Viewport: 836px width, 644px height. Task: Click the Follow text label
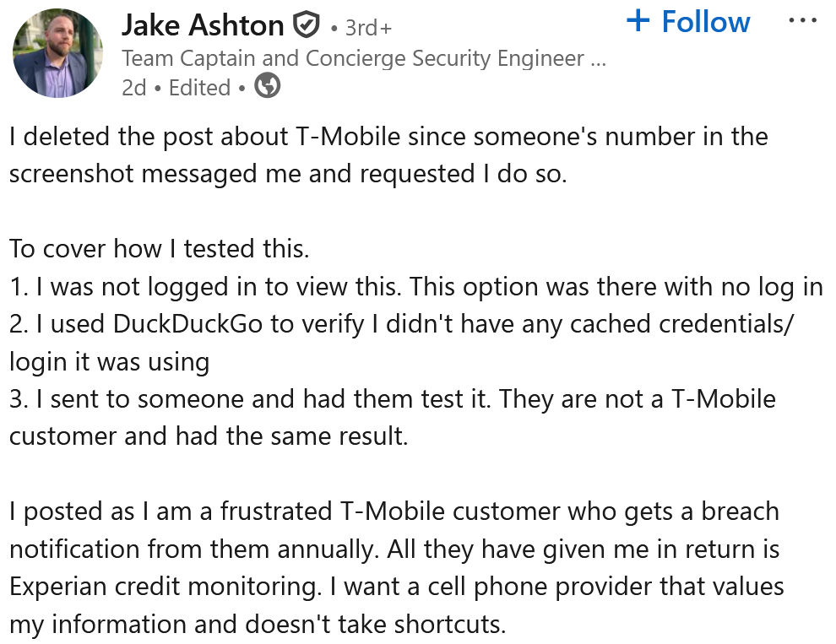[708, 21]
